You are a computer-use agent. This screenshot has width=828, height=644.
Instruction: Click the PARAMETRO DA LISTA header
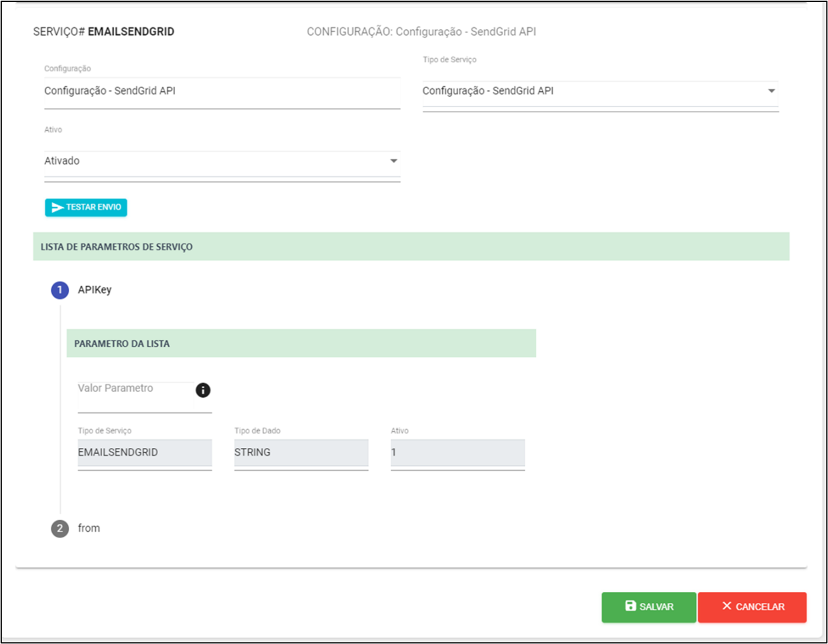(301, 343)
